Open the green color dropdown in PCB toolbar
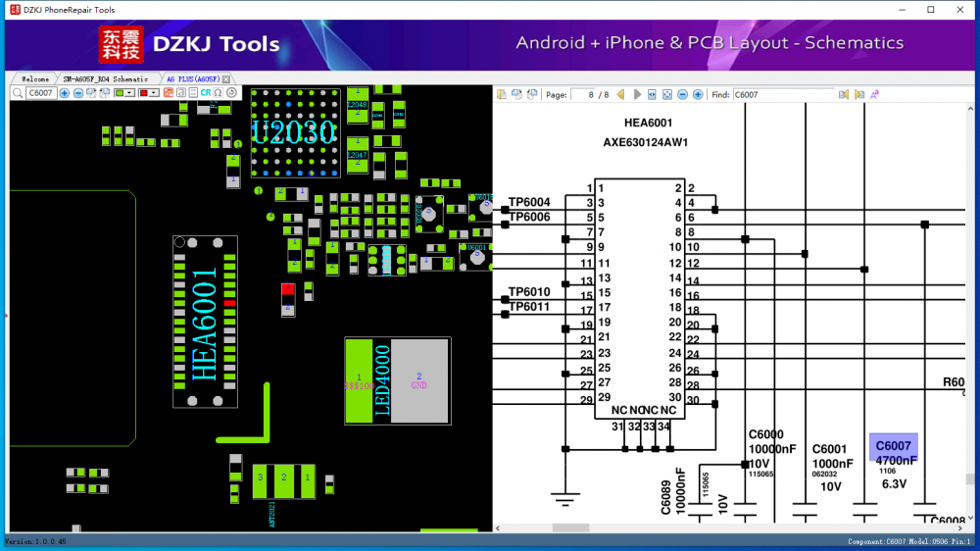The width and height of the screenshot is (980, 551). (x=130, y=93)
